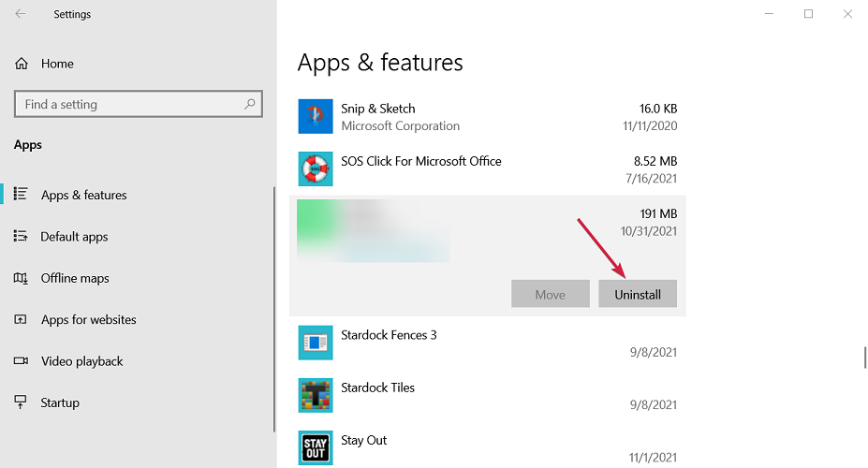Close the Settings window
This screenshot has height=468, width=868.
coord(847,14)
